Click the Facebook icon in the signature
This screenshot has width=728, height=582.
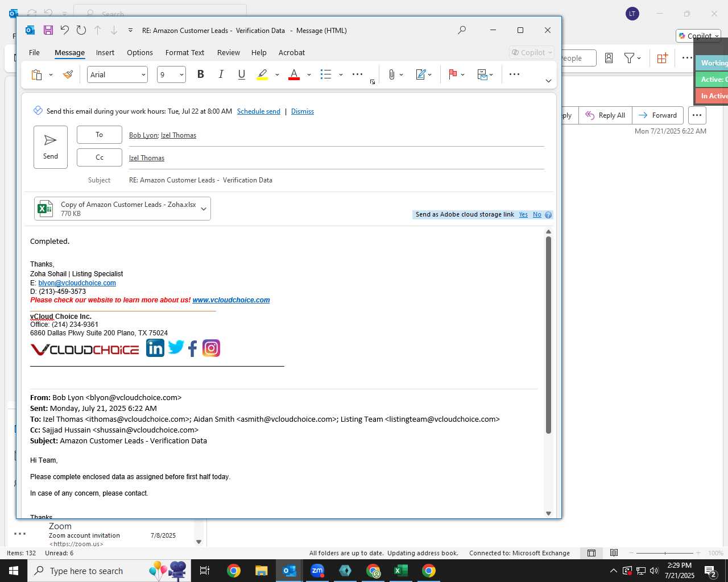[193, 348]
